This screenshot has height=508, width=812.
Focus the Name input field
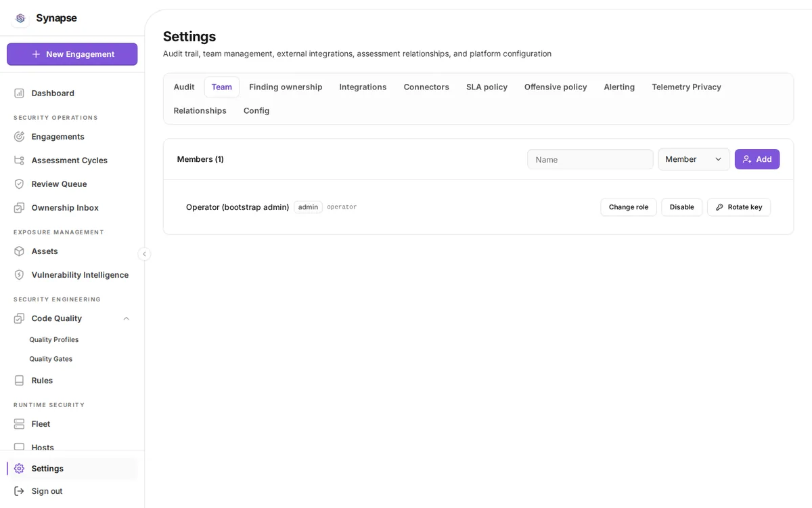pyautogui.click(x=590, y=159)
